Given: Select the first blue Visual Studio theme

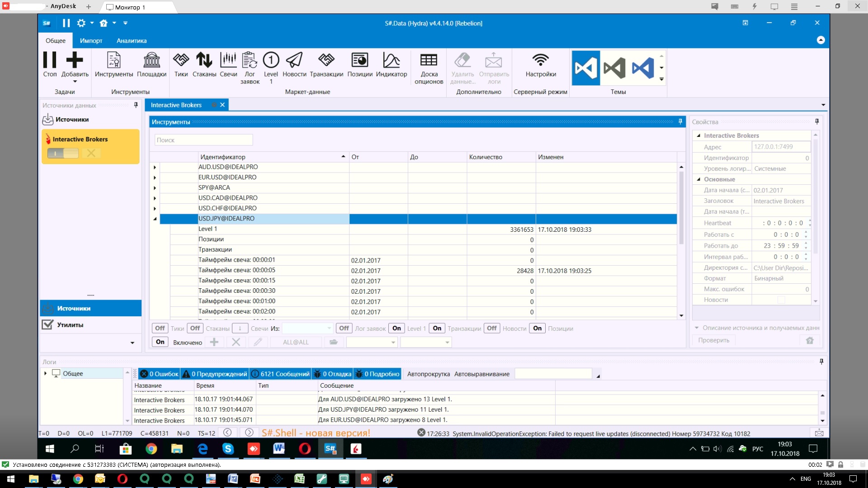Looking at the screenshot, I should point(586,68).
